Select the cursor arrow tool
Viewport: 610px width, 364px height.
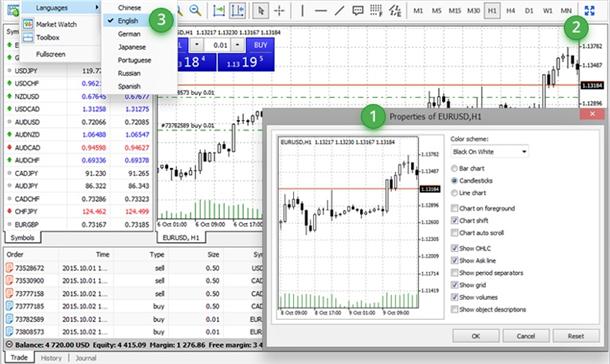click(x=260, y=10)
